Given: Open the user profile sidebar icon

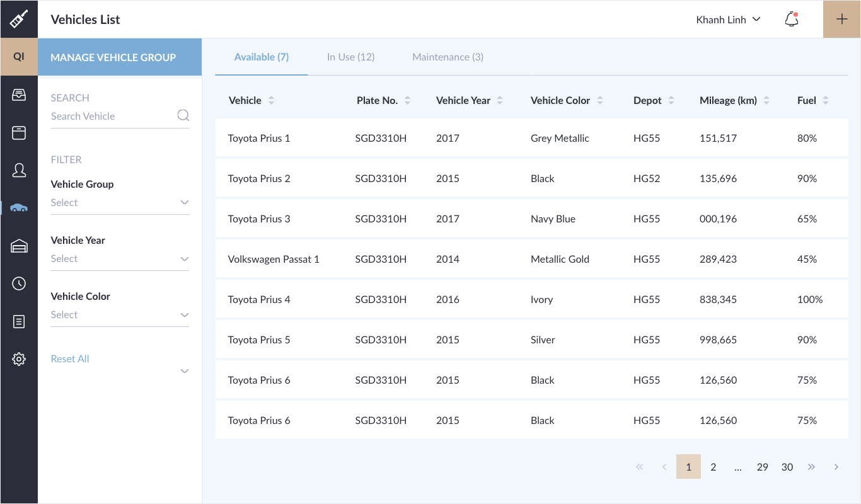Looking at the screenshot, I should click(x=19, y=170).
